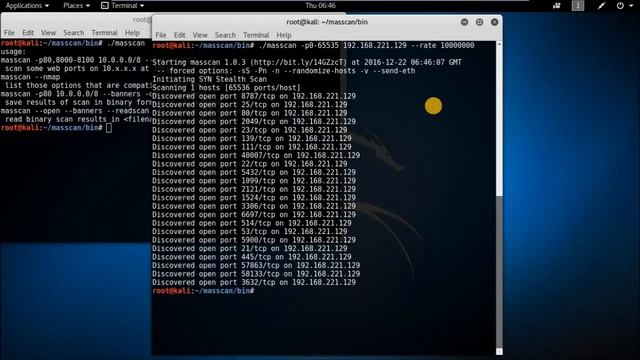The image size is (640, 360).
Task: Click the front terminal title 'root@kali: ~/masscan/bin'
Action: (x=327, y=22)
